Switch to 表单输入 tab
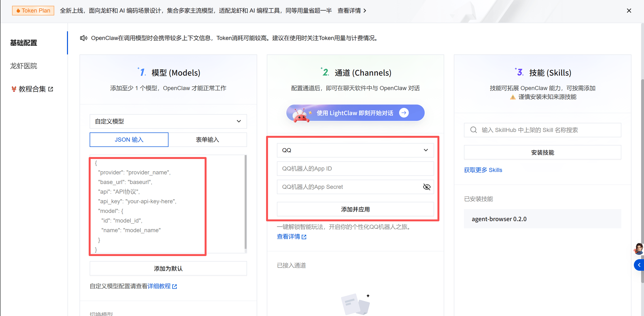This screenshot has width=644, height=316. 207,140
